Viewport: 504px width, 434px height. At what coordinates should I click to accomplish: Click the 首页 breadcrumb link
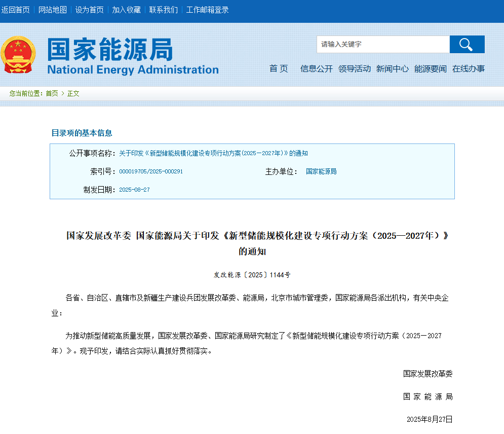tap(51, 93)
